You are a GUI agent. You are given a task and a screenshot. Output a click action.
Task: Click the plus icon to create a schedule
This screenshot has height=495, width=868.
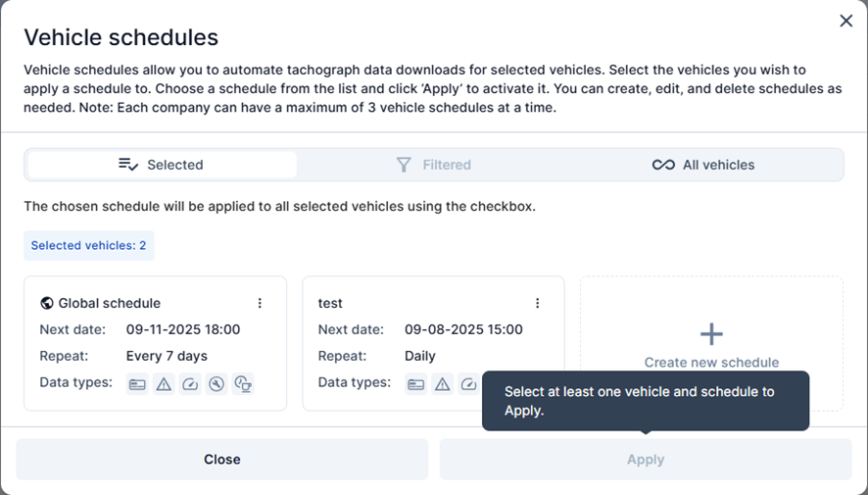[711, 334]
